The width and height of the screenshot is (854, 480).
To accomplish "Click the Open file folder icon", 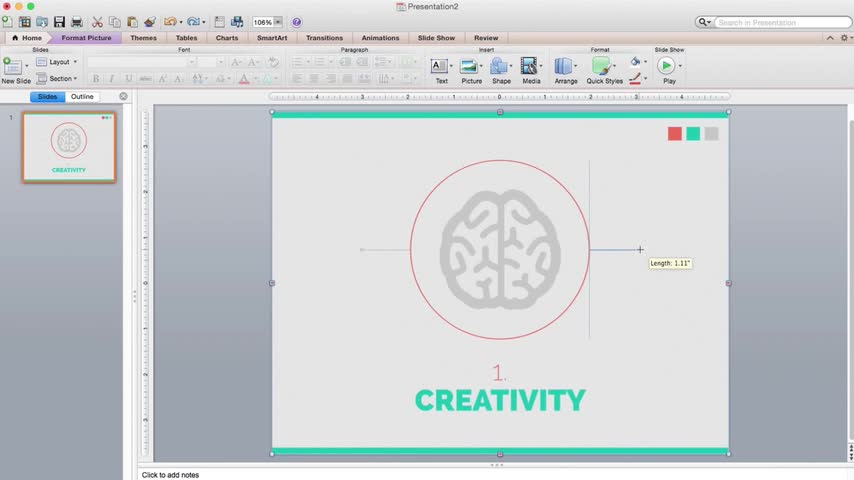I will click(x=42, y=22).
